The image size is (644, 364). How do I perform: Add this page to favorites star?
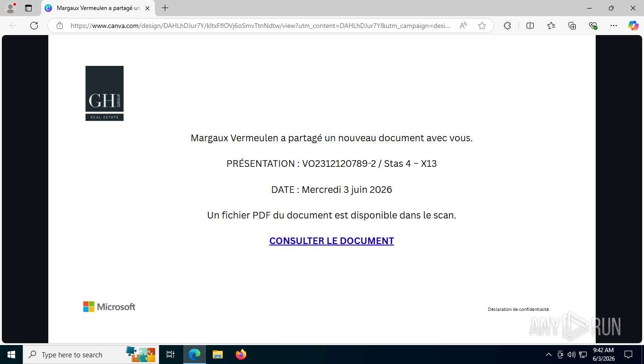482,26
